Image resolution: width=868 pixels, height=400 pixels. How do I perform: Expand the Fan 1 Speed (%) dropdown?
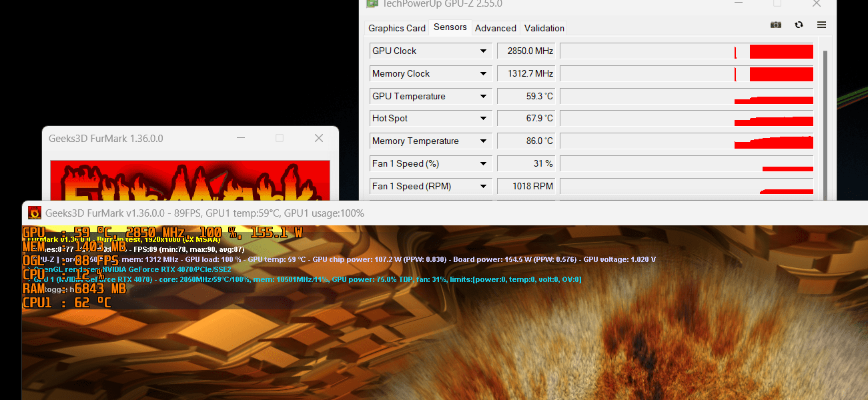pos(483,164)
